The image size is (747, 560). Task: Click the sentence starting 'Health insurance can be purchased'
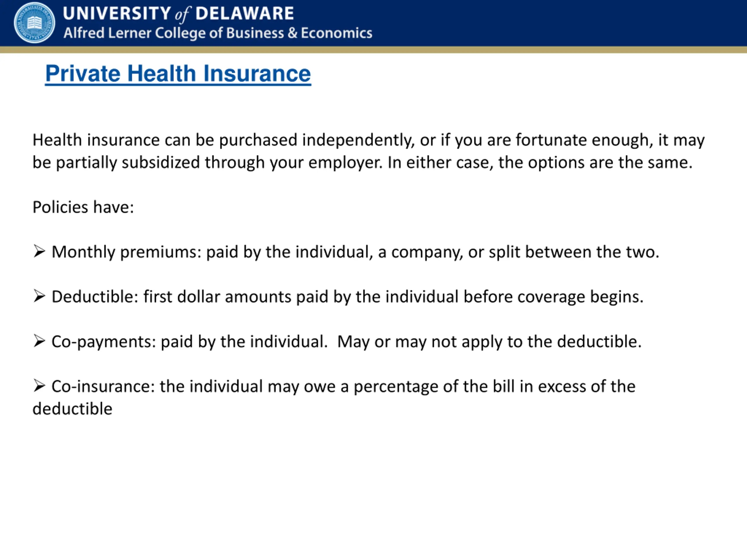coord(369,151)
